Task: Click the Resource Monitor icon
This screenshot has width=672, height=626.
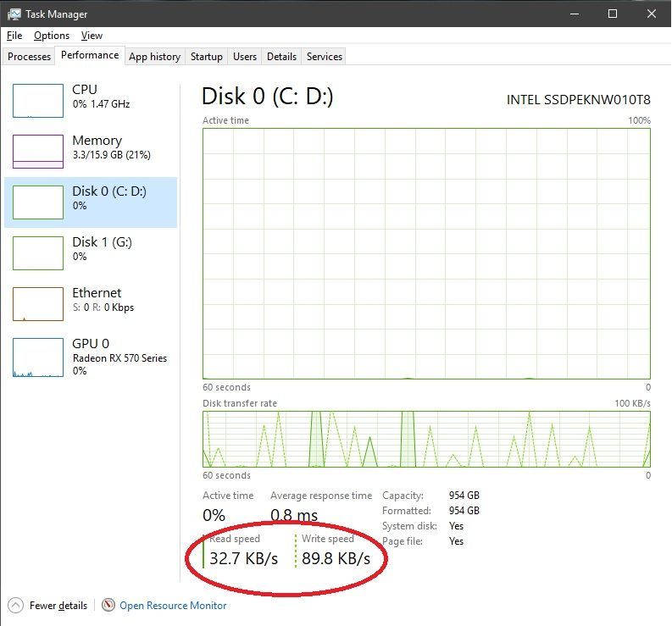Action: click(x=108, y=605)
